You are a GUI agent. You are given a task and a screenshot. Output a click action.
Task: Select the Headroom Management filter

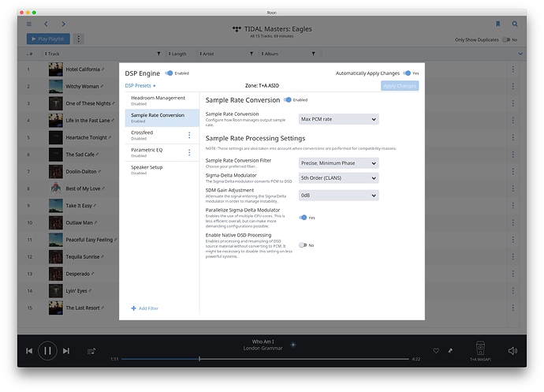162,101
